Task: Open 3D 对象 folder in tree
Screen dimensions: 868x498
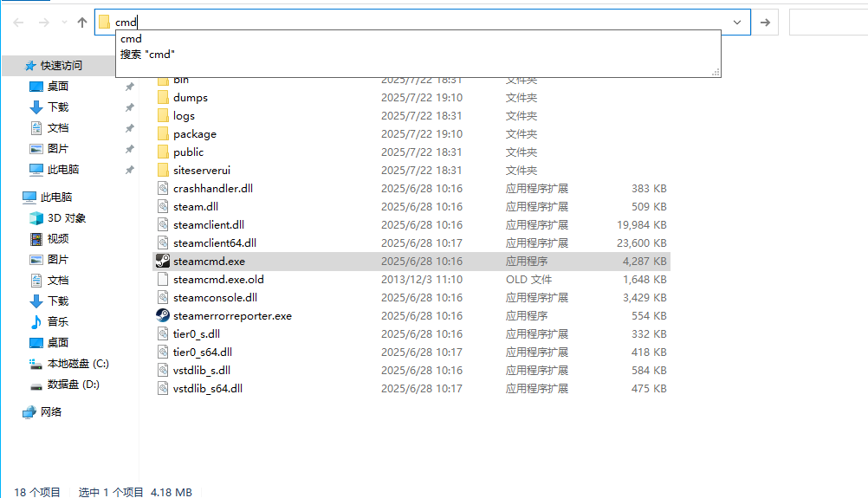Action: click(66, 218)
